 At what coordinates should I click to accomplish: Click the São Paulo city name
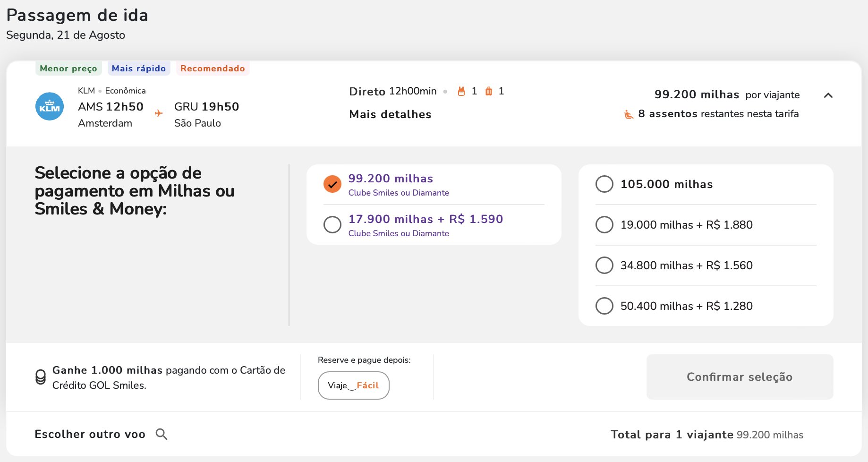tap(197, 123)
